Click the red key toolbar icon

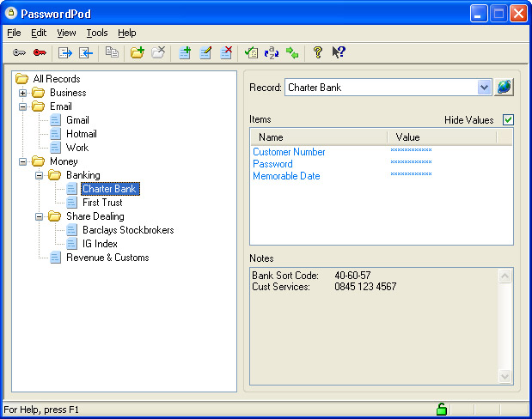[40, 52]
